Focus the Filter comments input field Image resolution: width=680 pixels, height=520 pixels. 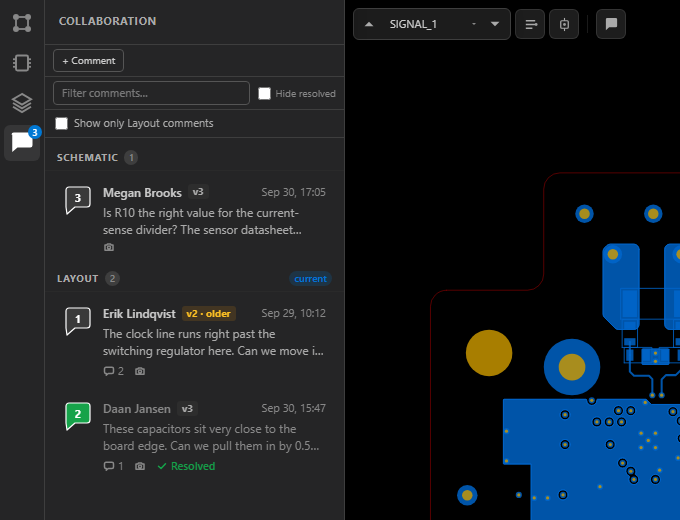[x=151, y=93]
